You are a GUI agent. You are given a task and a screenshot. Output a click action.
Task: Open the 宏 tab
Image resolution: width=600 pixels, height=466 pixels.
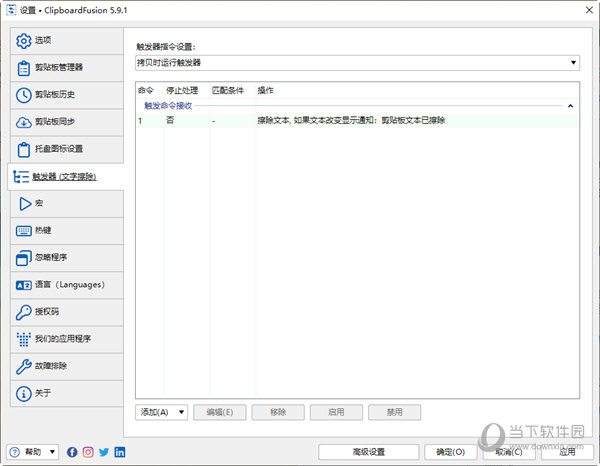67,204
